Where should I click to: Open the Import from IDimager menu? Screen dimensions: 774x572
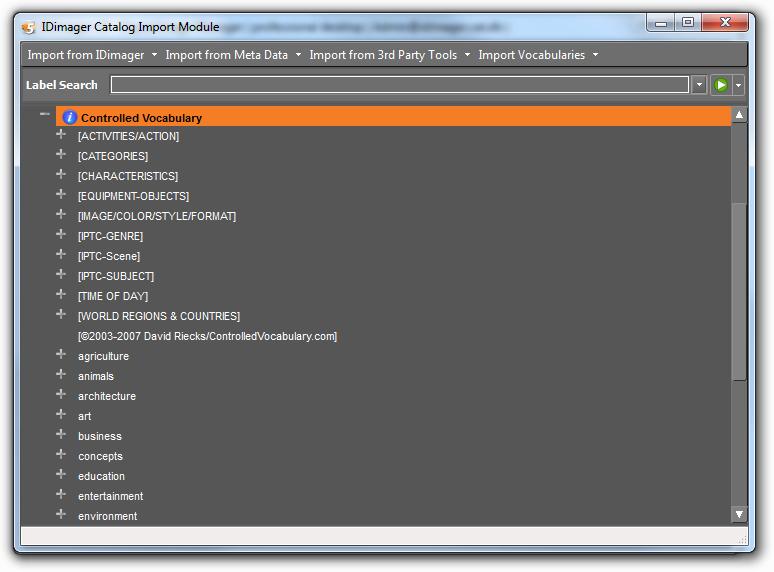91,55
